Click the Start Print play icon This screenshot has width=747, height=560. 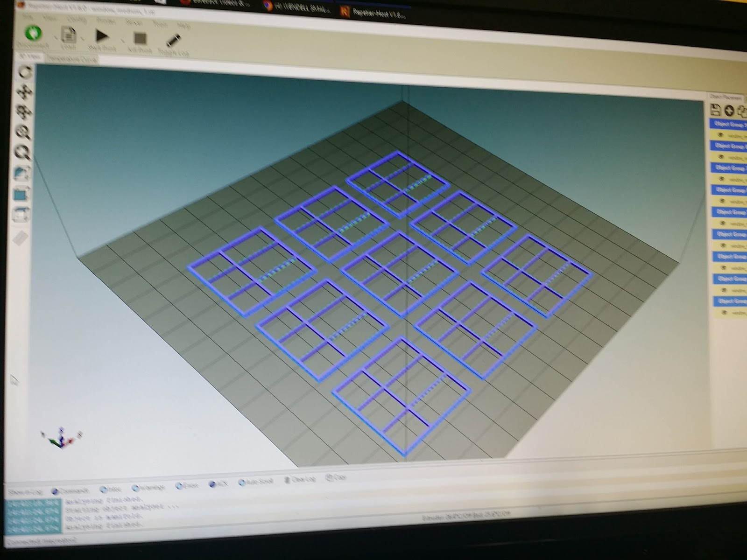click(x=102, y=36)
